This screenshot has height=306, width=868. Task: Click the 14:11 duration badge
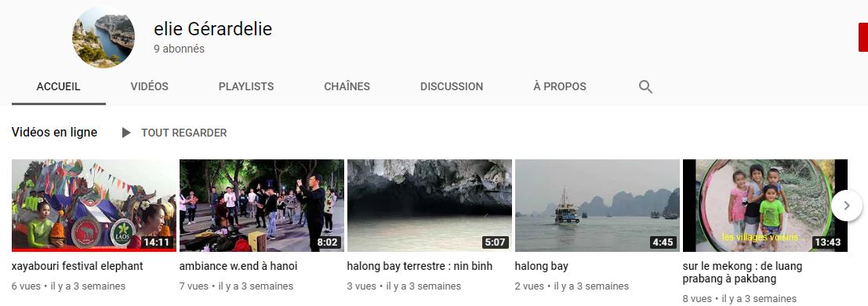[x=158, y=242]
